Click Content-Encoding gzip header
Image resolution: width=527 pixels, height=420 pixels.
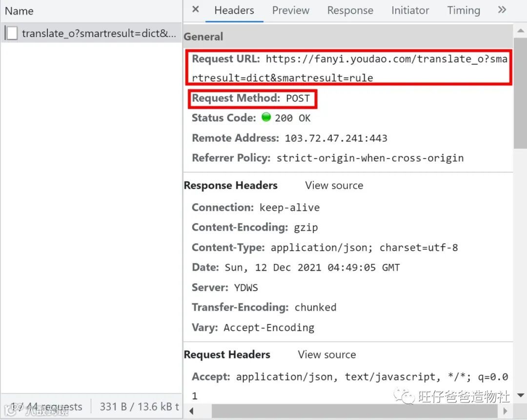(x=255, y=227)
